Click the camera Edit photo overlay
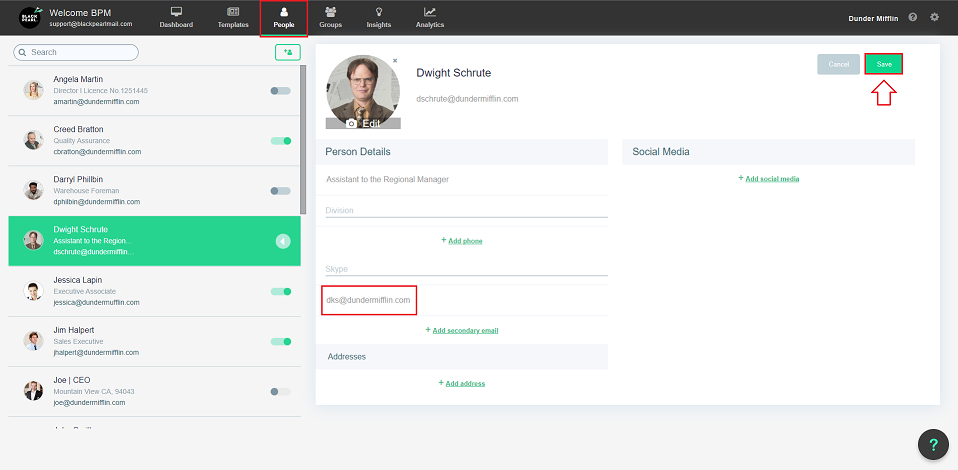The image size is (958, 470). click(x=363, y=123)
